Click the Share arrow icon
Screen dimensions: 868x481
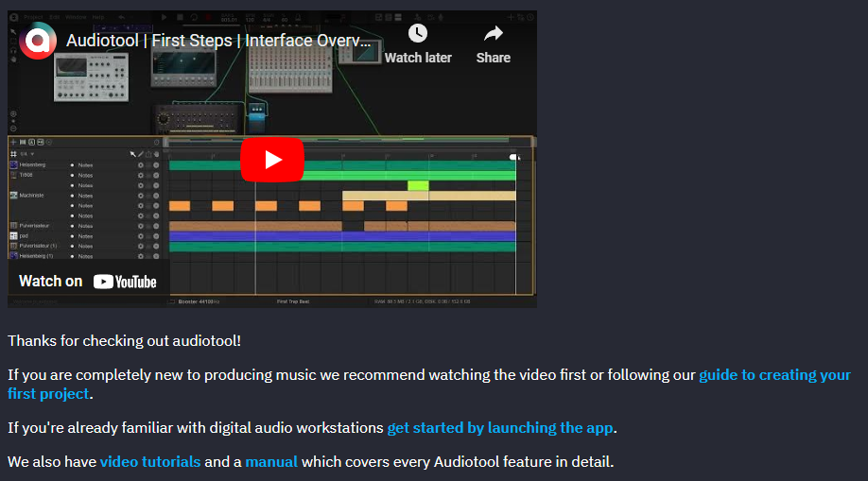(494, 34)
